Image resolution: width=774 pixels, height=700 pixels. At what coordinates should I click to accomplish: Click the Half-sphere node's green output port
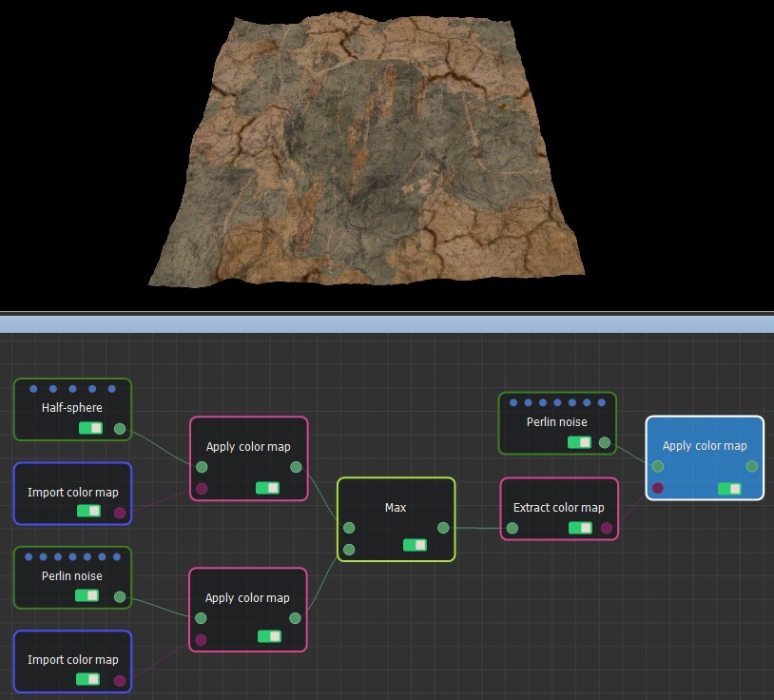tap(120, 429)
